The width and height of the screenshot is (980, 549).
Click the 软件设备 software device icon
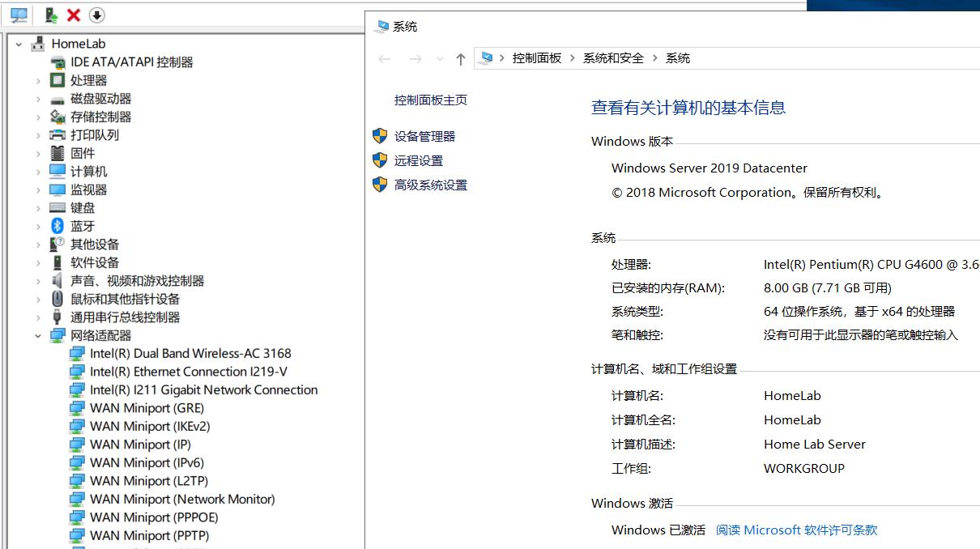pyautogui.click(x=58, y=262)
